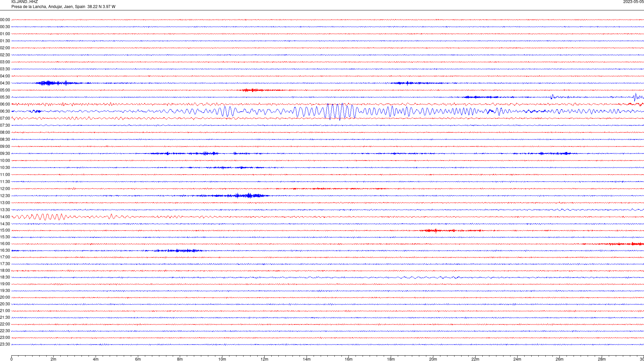644x362 pixels.
Task: Select the 16:00 time row label
Action: (5, 244)
